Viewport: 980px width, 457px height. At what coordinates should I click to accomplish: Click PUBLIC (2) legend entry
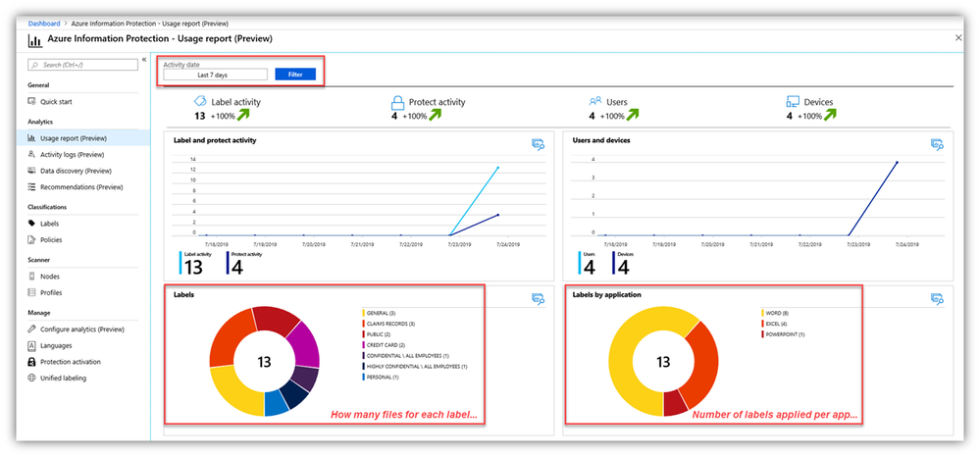pyautogui.click(x=377, y=334)
